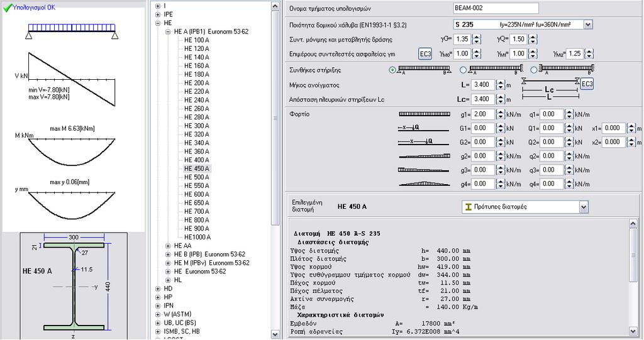Open the Πρότυπες διατομές dropdown

pyautogui.click(x=584, y=207)
